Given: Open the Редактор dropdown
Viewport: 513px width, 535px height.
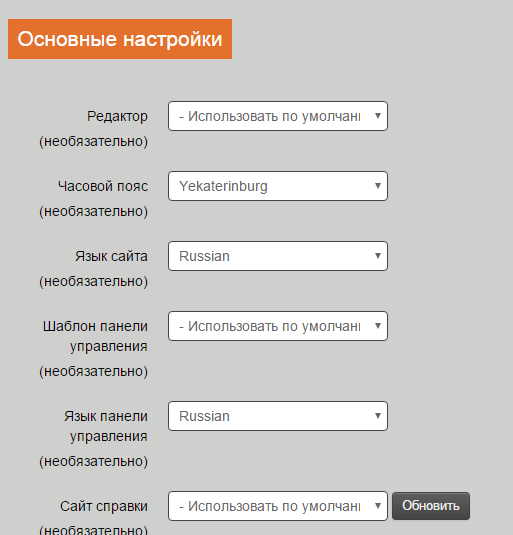Looking at the screenshot, I should 278,116.
